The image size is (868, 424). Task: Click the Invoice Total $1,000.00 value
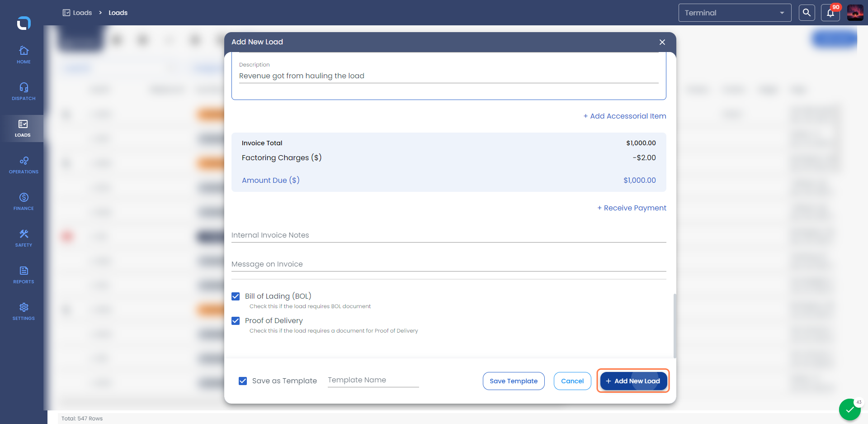[641, 143]
